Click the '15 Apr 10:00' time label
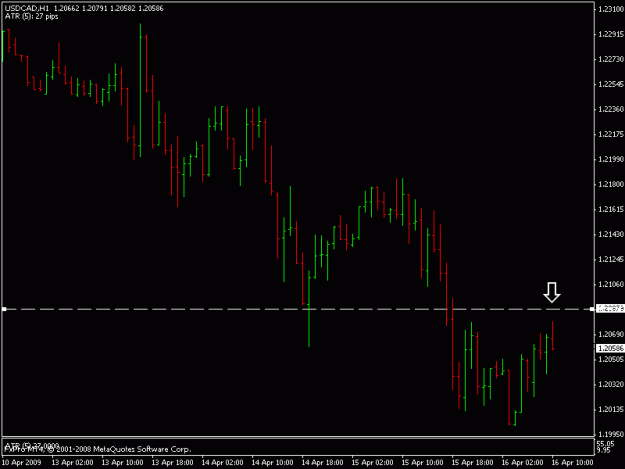 tap(423, 463)
